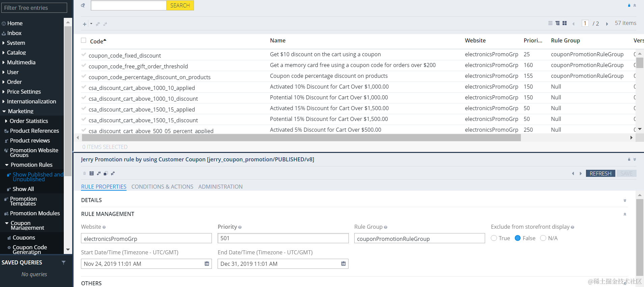Click the advanced search toggle icon
Image resolution: width=644 pixels, height=287 pixels.
click(x=83, y=5)
